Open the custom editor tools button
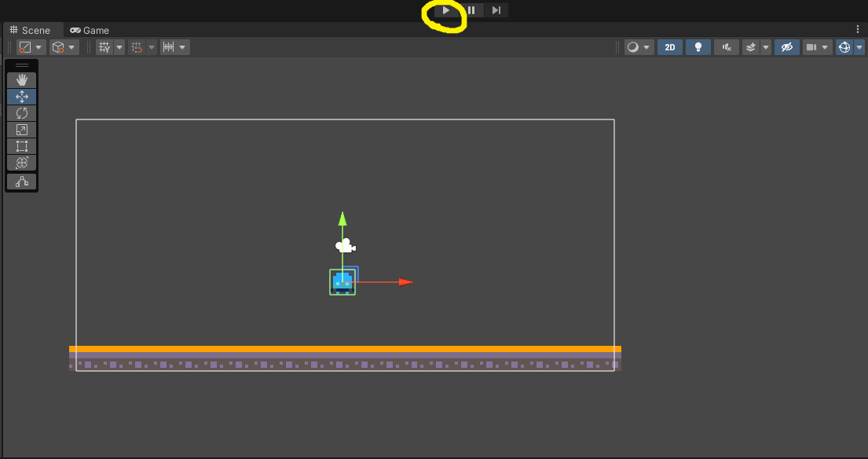 pos(21,182)
